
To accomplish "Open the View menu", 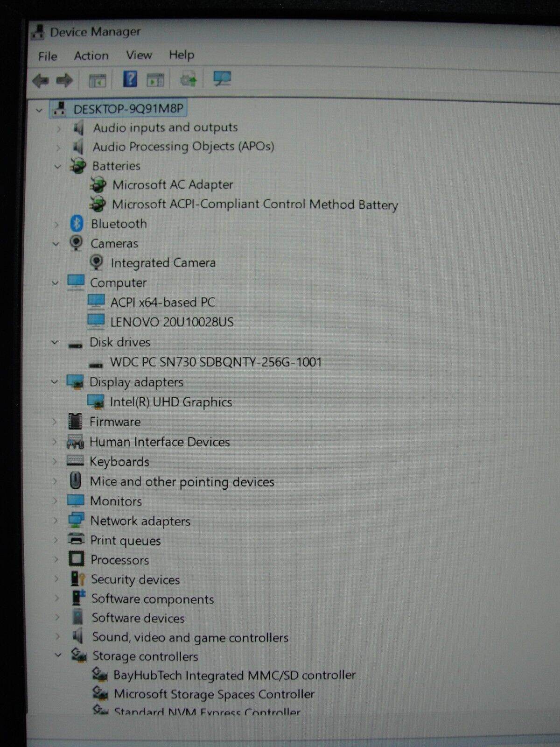I will point(139,55).
